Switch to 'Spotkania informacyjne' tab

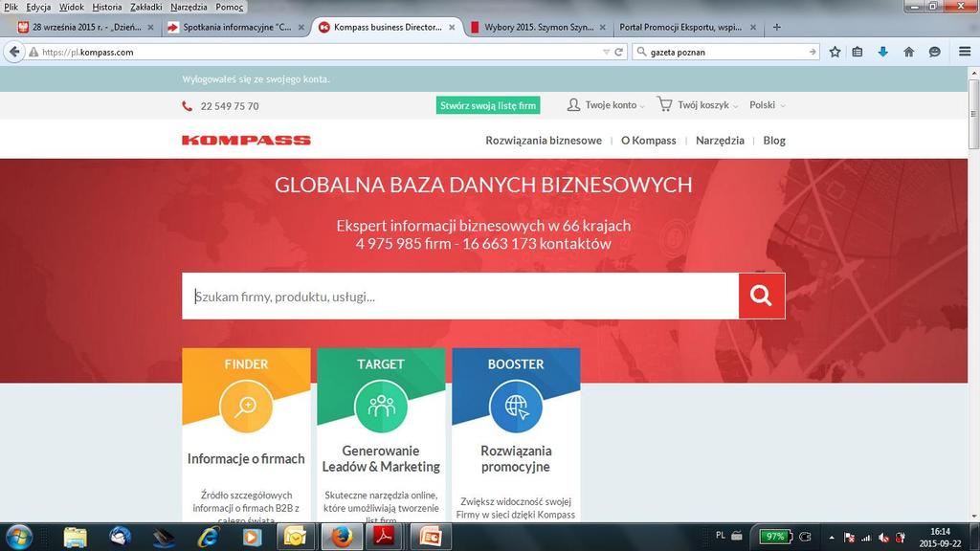[x=235, y=28]
